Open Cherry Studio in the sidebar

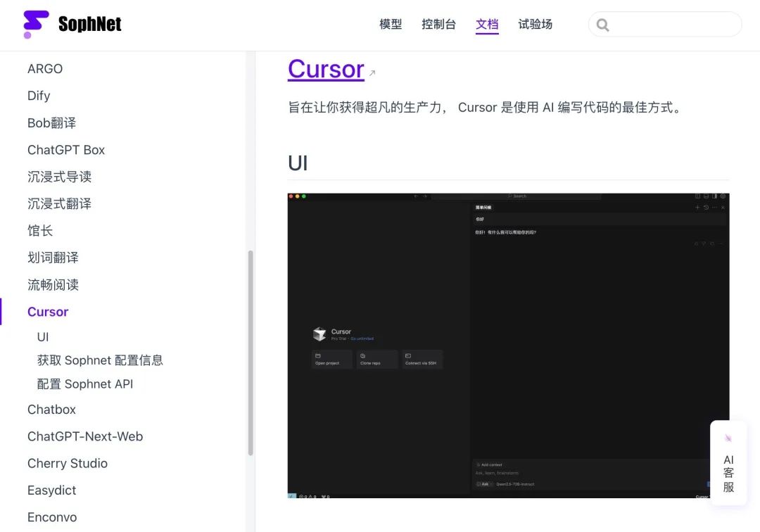68,463
